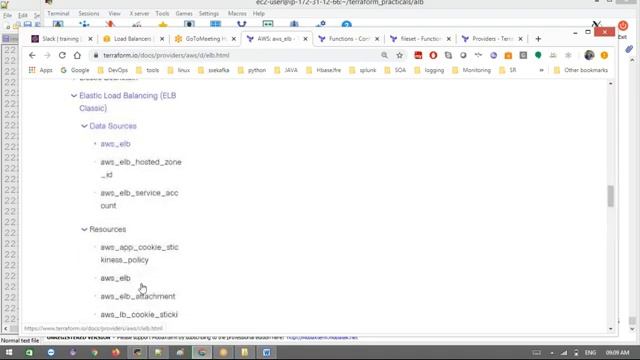Open the JAVA bookmark folder

tap(286, 70)
